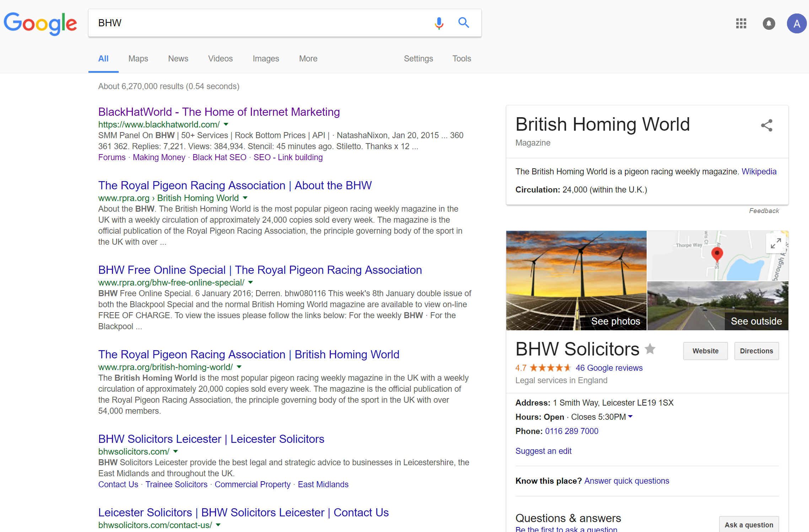Open Leicester Solicitors Contact Us result
This screenshot has height=532, width=809.
pyautogui.click(x=243, y=512)
